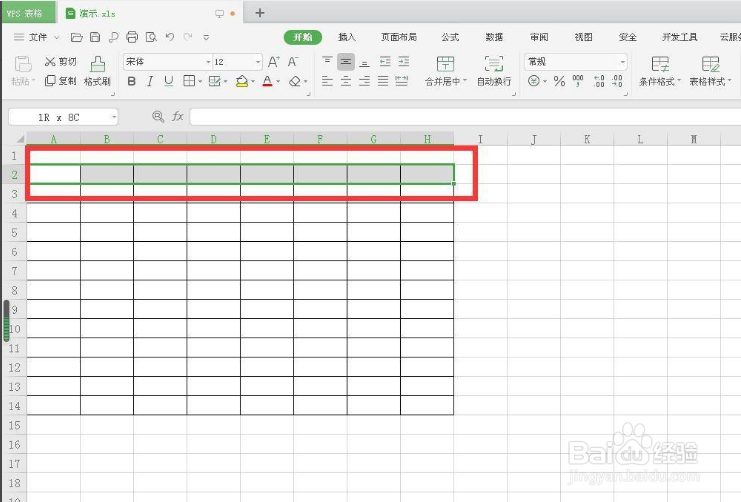Copy the selected cells
This screenshot has height=502, width=741.
[x=60, y=81]
